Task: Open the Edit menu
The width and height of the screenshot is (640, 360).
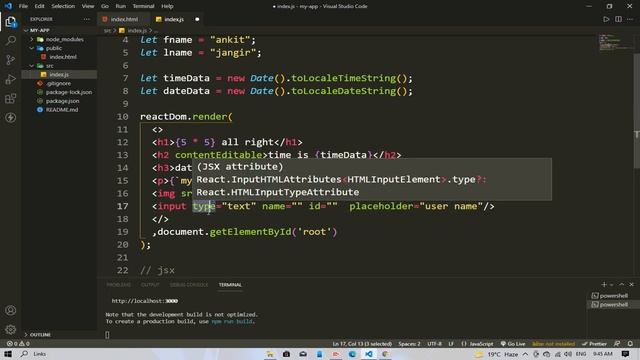Action: (39, 6)
